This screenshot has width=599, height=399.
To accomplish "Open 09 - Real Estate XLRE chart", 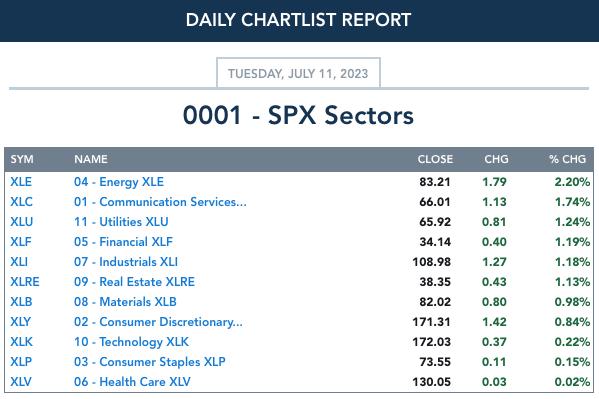I will pos(134,282).
